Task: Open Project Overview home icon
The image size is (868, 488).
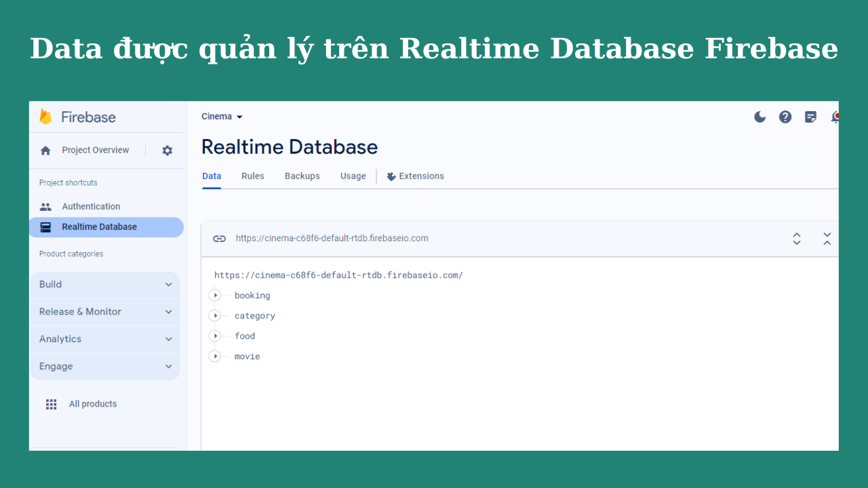Action: (x=45, y=150)
